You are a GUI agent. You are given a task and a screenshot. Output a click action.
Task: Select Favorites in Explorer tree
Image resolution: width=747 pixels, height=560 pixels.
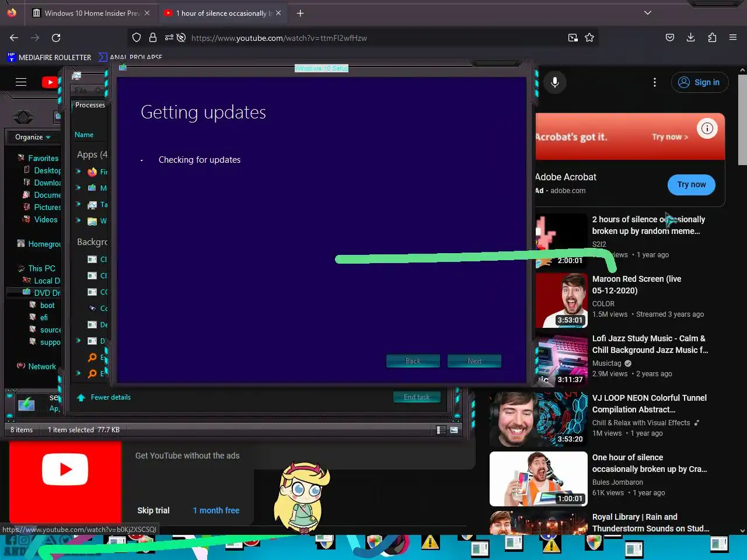(x=43, y=158)
